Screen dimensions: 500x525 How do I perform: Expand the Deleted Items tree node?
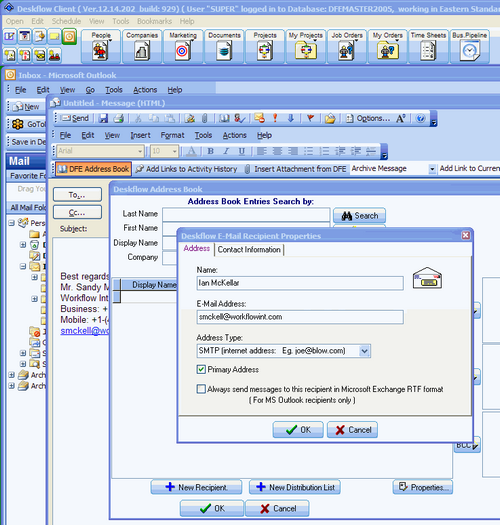point(23,245)
